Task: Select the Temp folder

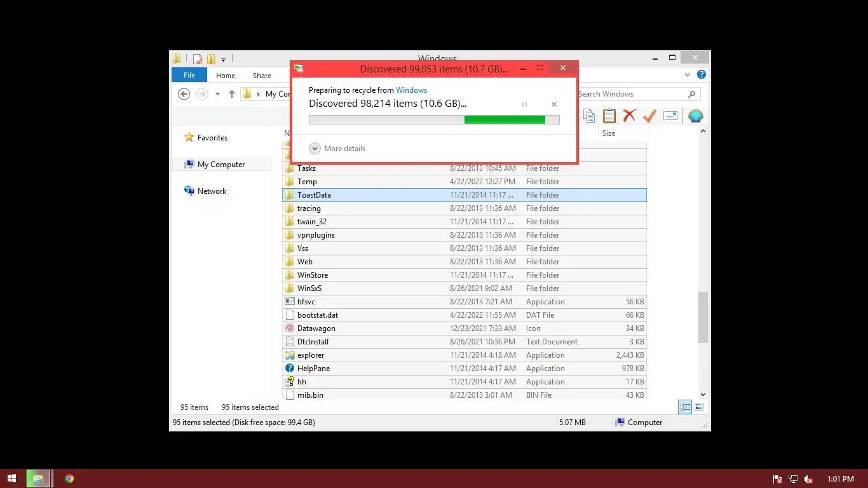Action: 465,182
